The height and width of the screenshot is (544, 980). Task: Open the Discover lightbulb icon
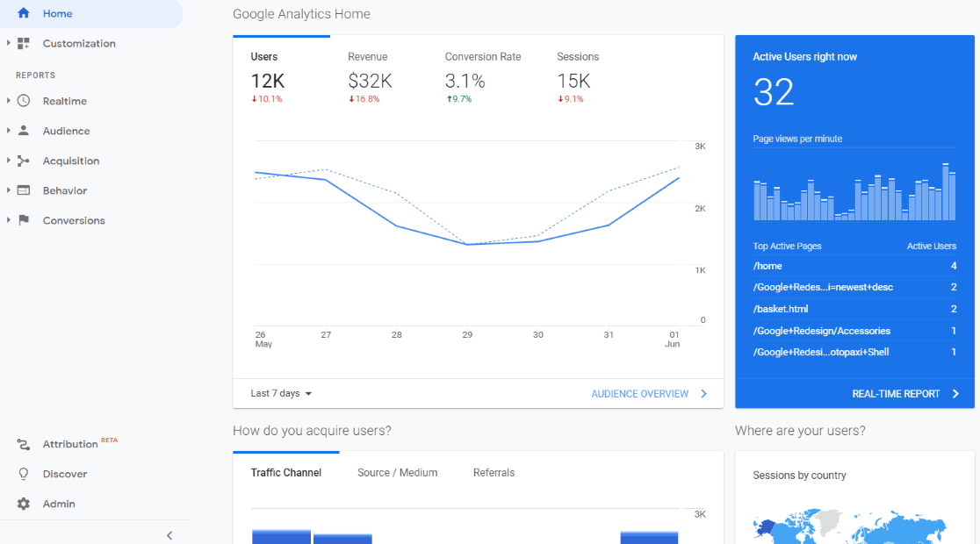point(24,474)
